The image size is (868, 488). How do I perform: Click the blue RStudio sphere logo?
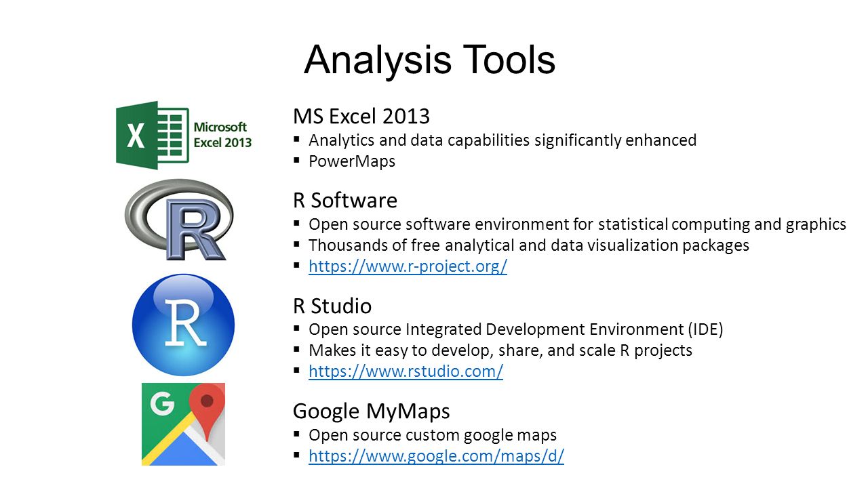click(x=183, y=325)
